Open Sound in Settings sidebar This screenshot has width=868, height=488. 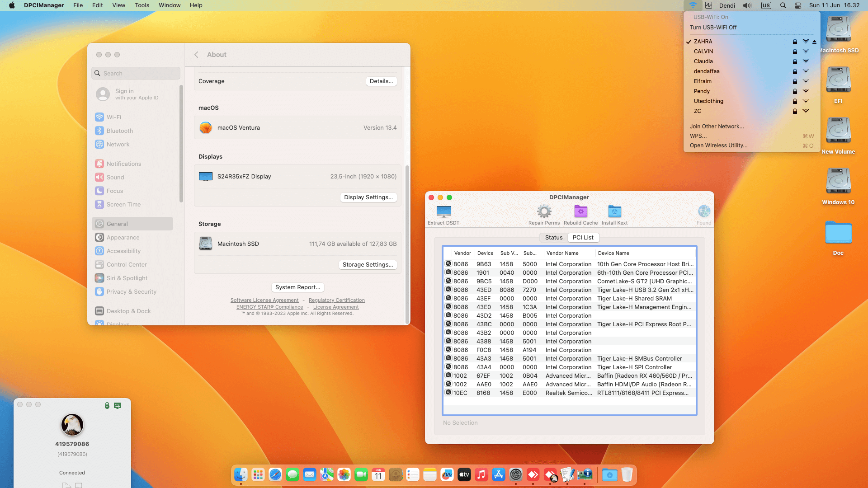click(x=133, y=177)
